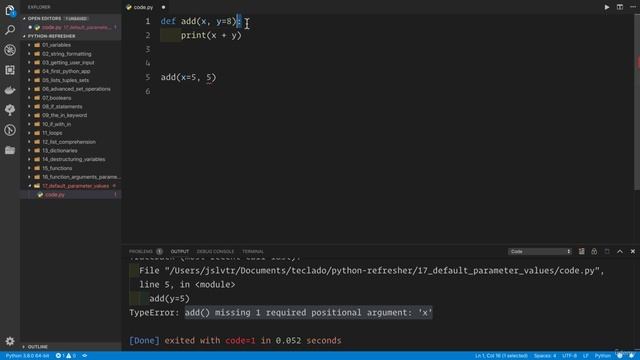The image size is (640, 360).
Task: Click the unsaved dot on code.py tab
Action: pos(163,7)
